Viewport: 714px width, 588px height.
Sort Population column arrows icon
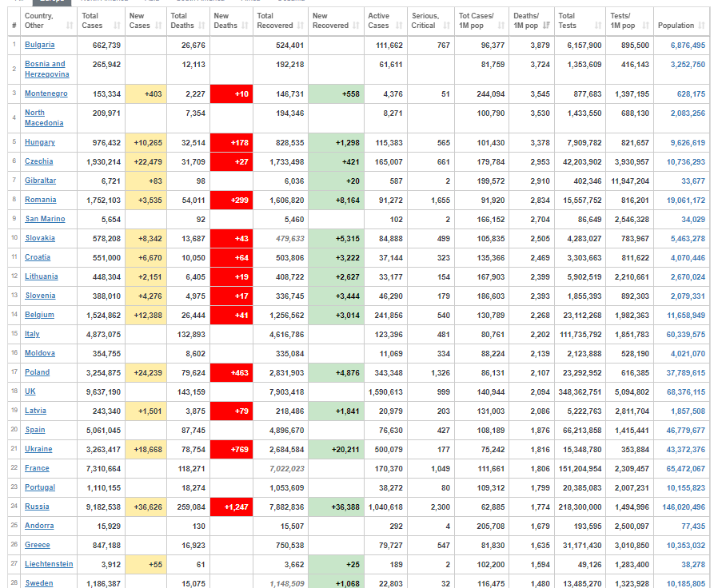pos(702,26)
